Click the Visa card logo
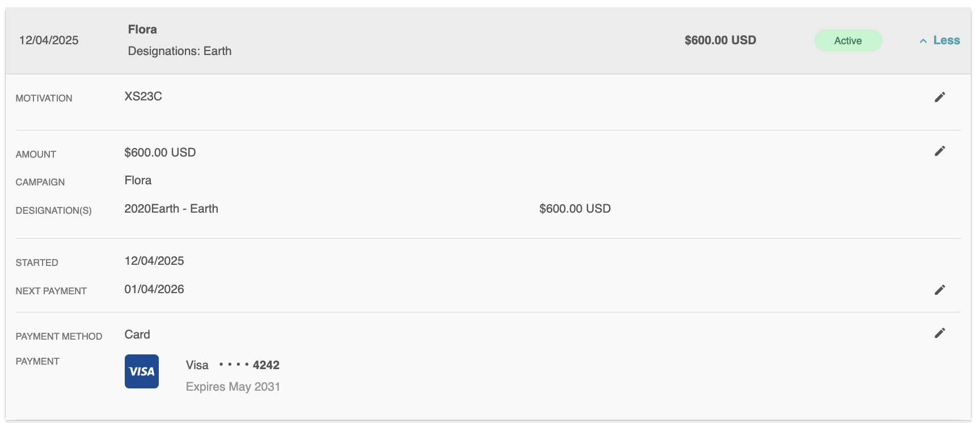980x423 pixels. coord(142,371)
